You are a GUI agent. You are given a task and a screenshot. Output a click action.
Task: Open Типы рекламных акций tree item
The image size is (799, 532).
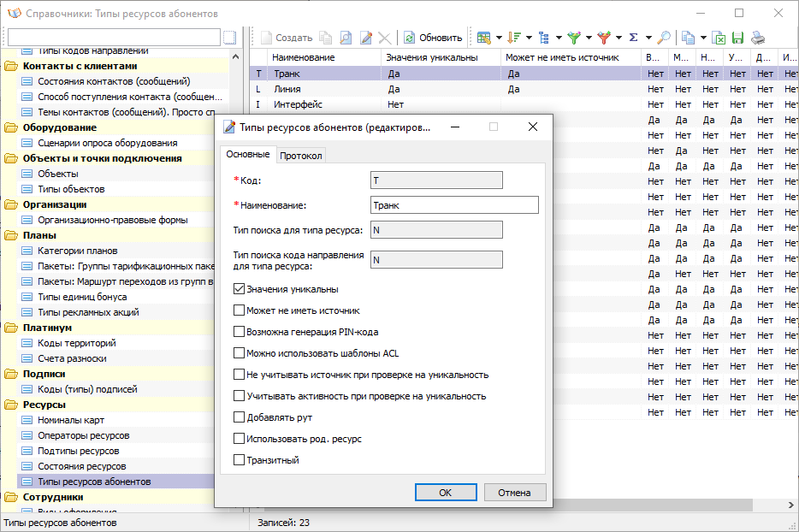88,312
